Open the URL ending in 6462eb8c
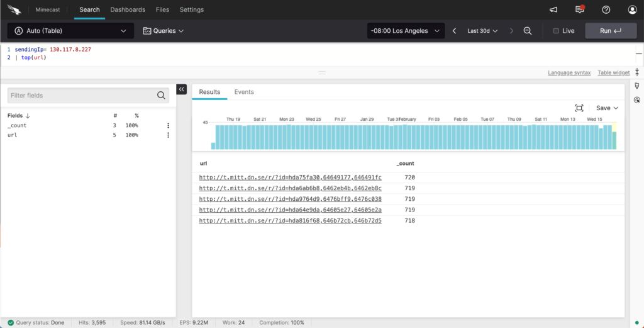The width and height of the screenshot is (644, 328). (x=291, y=188)
